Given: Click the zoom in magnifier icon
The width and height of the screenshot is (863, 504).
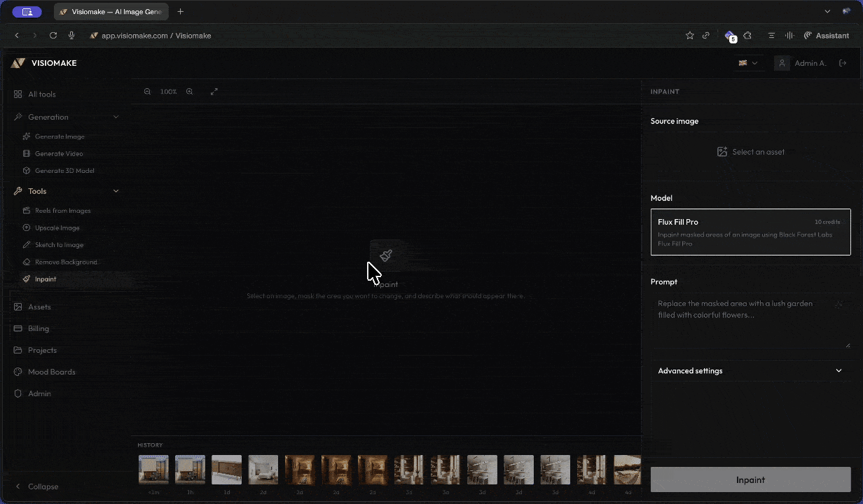Looking at the screenshot, I should [x=189, y=91].
